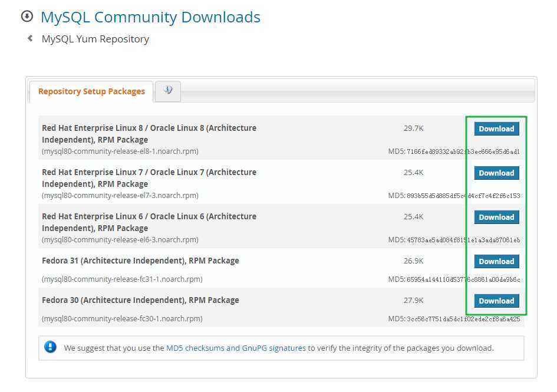The height and width of the screenshot is (392, 557).
Task: Click the Fedora 31 package title
Action: [140, 261]
